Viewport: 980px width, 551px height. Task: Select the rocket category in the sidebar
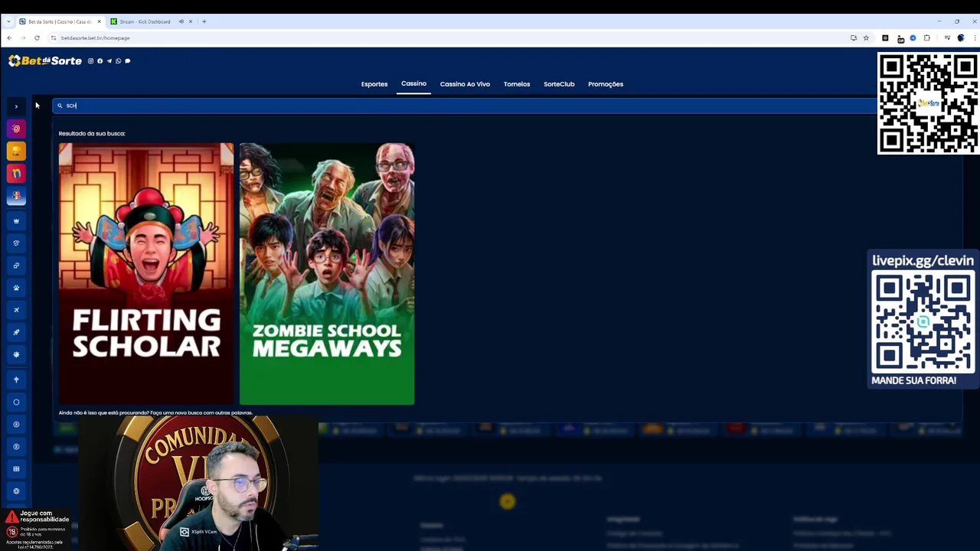point(16,332)
